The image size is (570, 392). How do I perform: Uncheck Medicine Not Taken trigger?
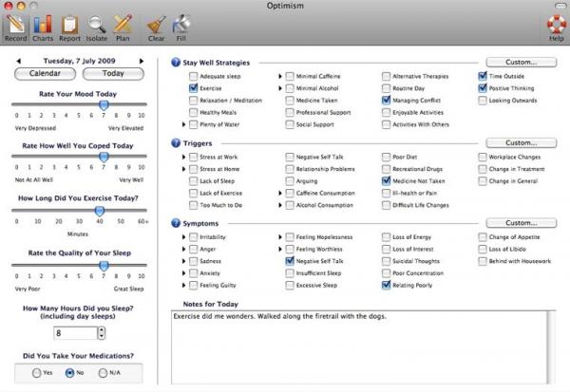386,181
